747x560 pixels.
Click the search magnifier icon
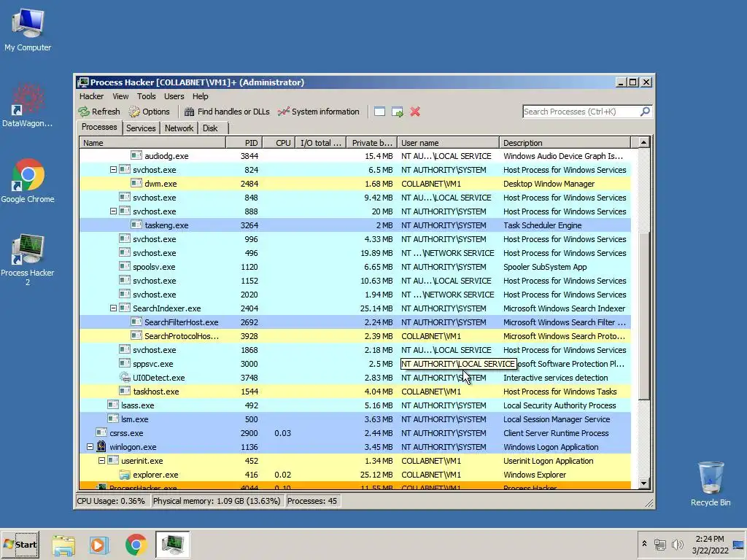tap(645, 112)
